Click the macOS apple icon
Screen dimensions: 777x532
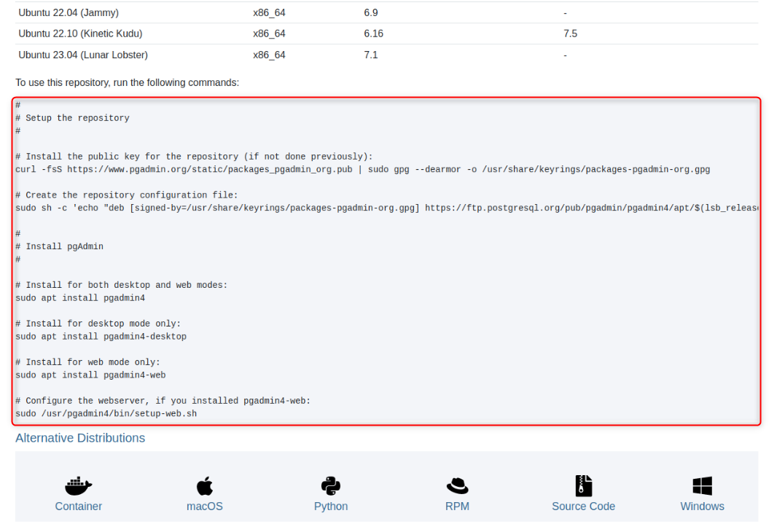(x=205, y=486)
